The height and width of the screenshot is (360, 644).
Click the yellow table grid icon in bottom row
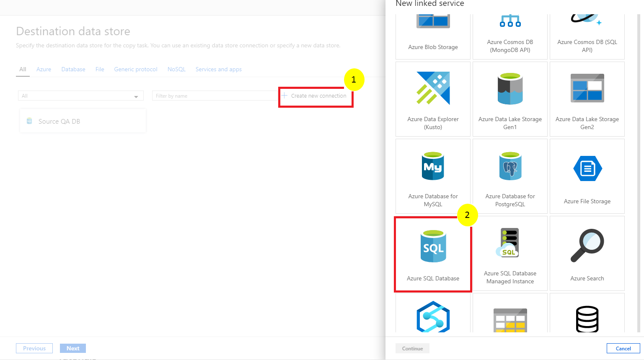[x=510, y=320]
